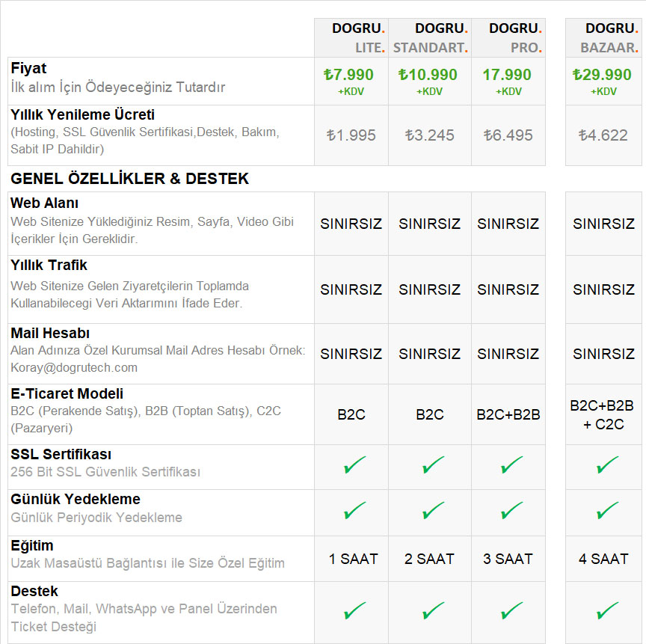This screenshot has height=644, width=646.
Task: Click Günlük Yedekleme checkmark in STANDART column
Action: click(x=433, y=511)
